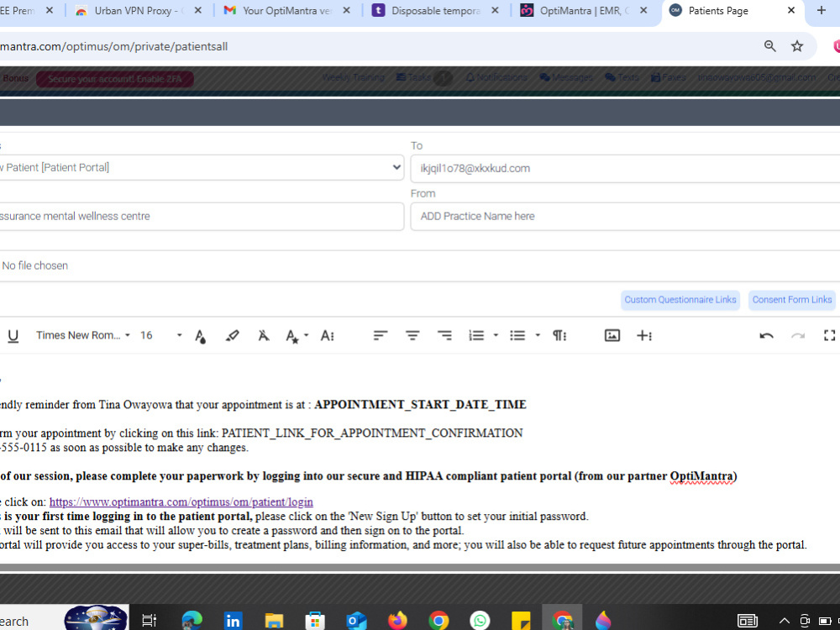
Task: Show hidden system tray icons
Action: pos(785,621)
